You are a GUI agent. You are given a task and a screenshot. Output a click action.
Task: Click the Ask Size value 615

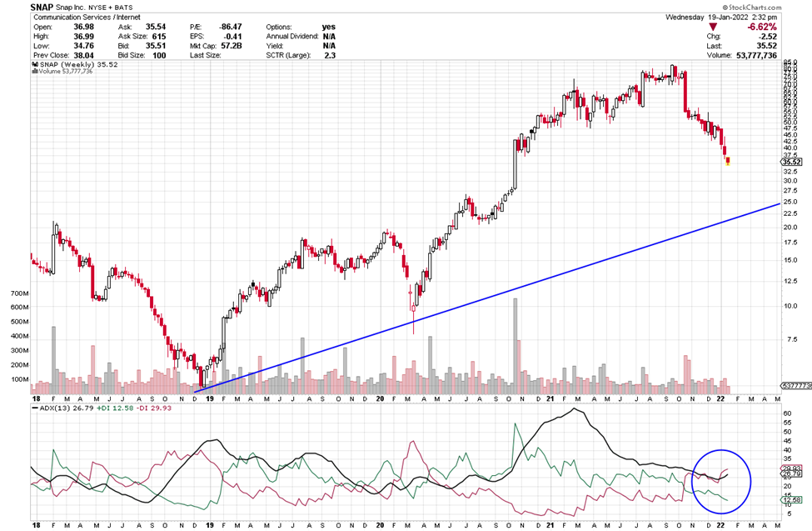pyautogui.click(x=159, y=37)
